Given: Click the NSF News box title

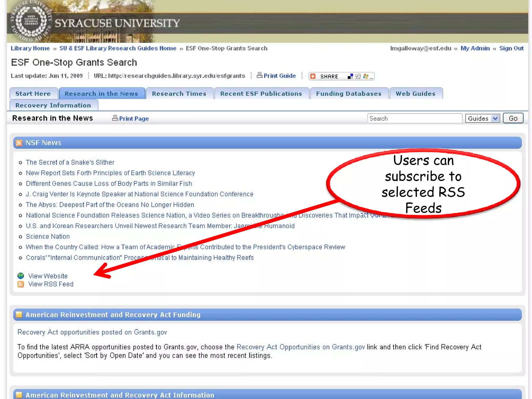Looking at the screenshot, I should 43,143.
